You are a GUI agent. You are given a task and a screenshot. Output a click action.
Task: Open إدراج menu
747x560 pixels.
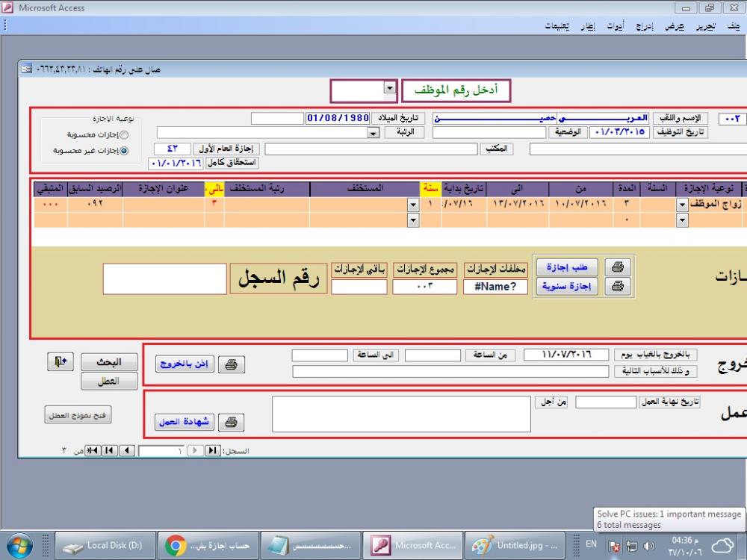(645, 26)
